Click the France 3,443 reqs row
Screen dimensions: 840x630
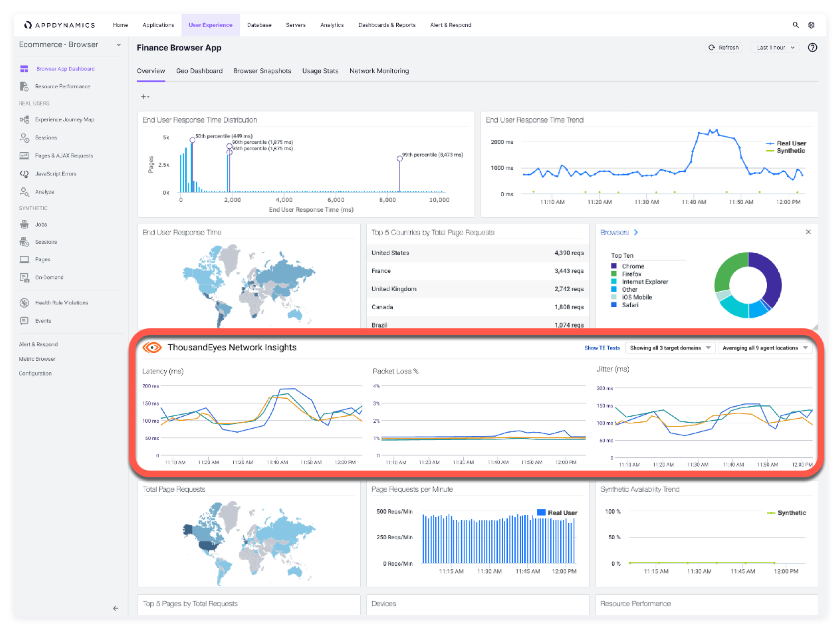coord(478,271)
